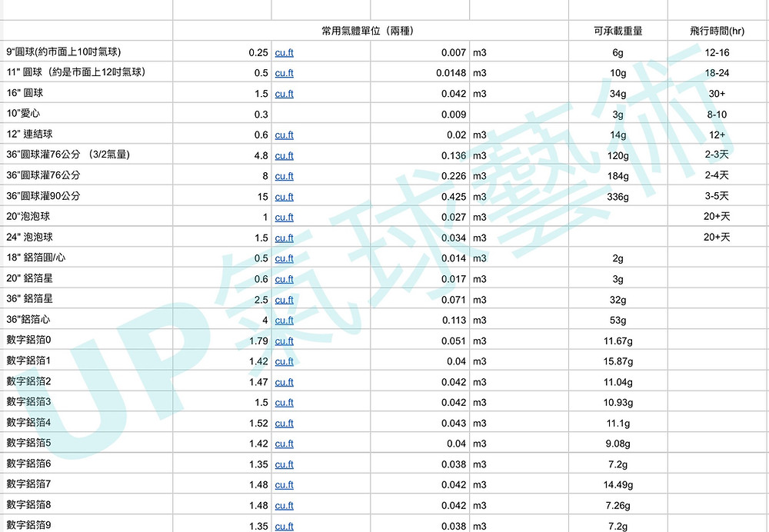769x532 pixels.
Task: Select the 飛行時間(hr) column header
Action: pyautogui.click(x=718, y=31)
